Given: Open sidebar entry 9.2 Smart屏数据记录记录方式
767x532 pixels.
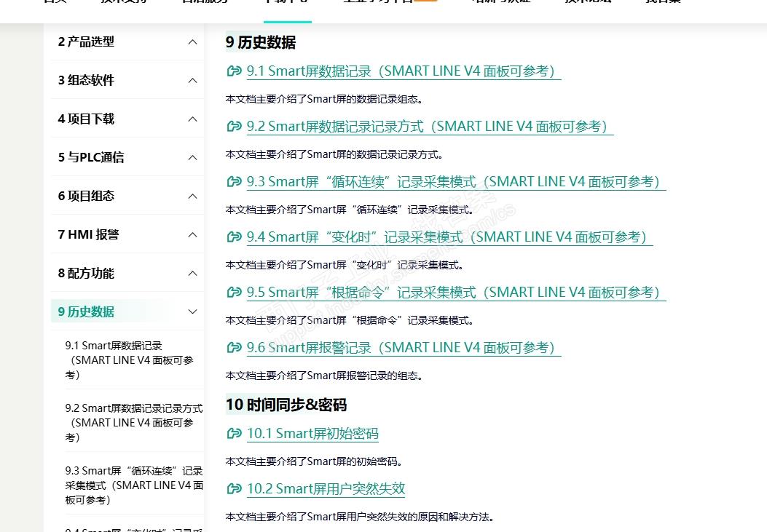Looking at the screenshot, I should tap(133, 423).
